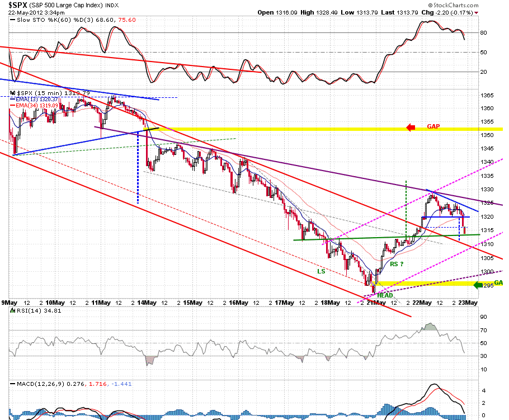Click the green arrow near 1295 gap

point(478,285)
